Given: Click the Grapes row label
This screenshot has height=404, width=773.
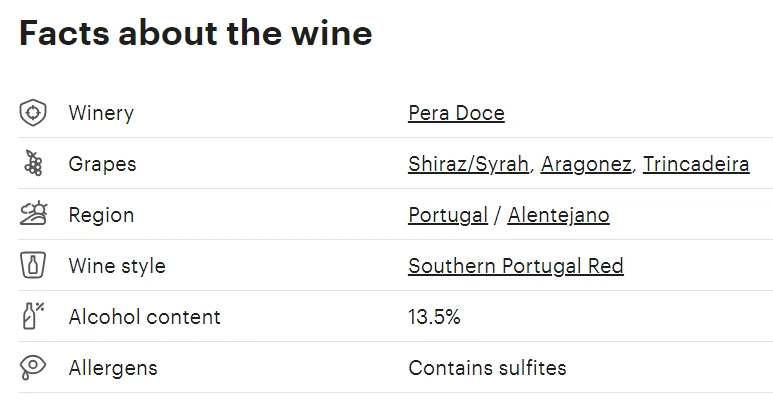Looking at the screenshot, I should [x=102, y=164].
